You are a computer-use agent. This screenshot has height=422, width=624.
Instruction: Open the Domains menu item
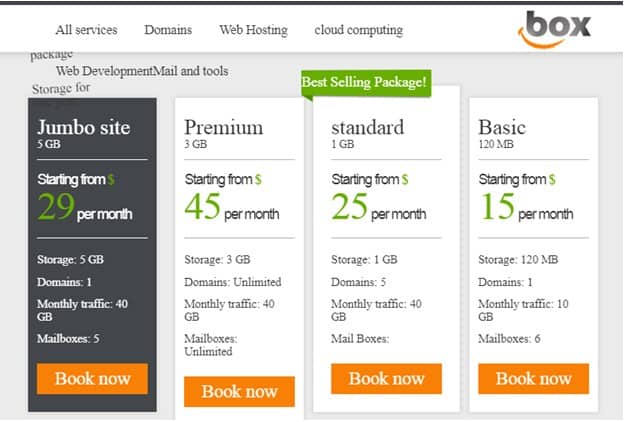(168, 30)
